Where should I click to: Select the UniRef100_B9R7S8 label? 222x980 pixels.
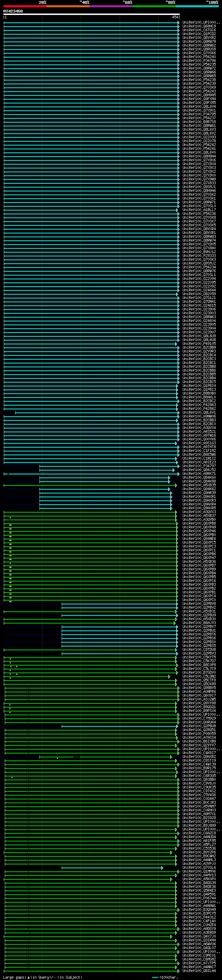[199, 122]
